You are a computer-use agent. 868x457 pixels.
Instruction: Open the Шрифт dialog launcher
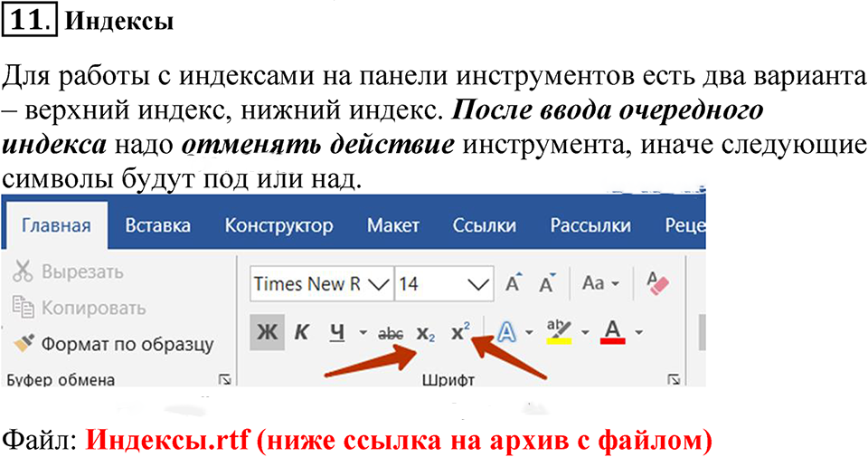[673, 379]
